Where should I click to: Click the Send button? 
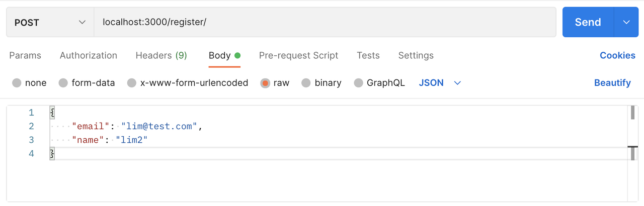(x=588, y=22)
